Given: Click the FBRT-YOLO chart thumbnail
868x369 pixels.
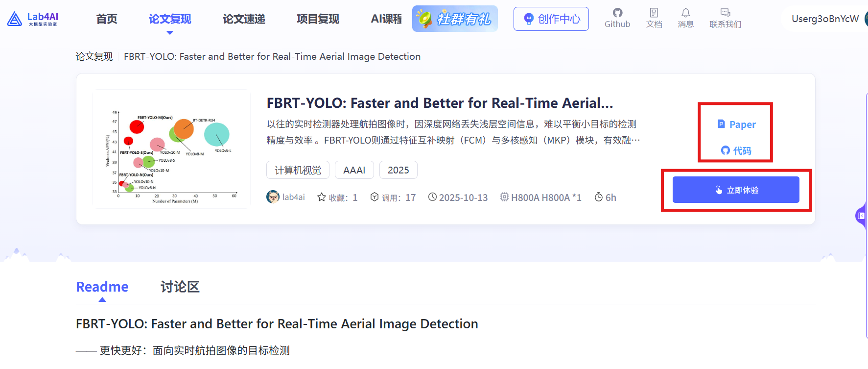Looking at the screenshot, I should pos(171,149).
